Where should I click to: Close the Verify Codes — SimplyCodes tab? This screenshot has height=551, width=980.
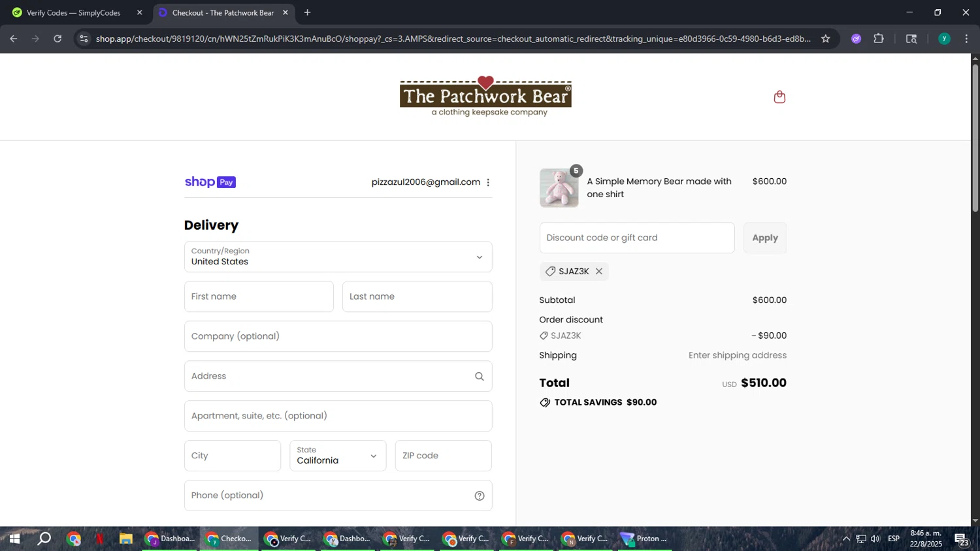pos(139,12)
